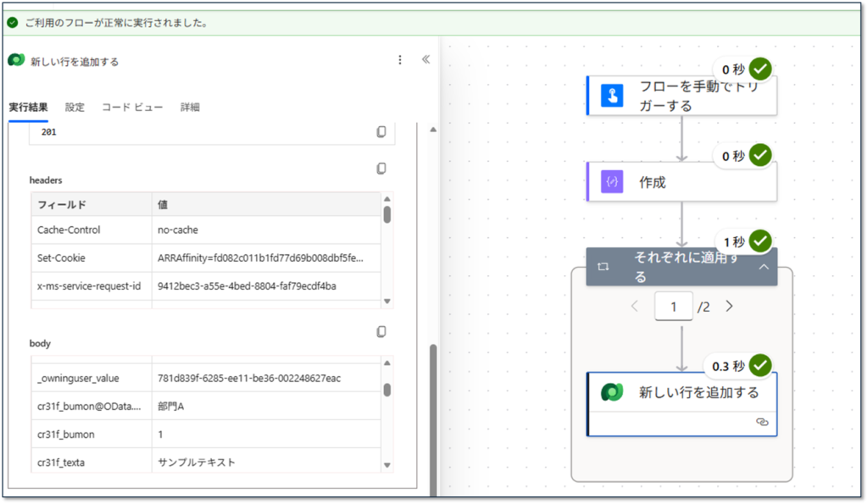
Task: Click the manual trigger hand icon
Action: point(612,96)
